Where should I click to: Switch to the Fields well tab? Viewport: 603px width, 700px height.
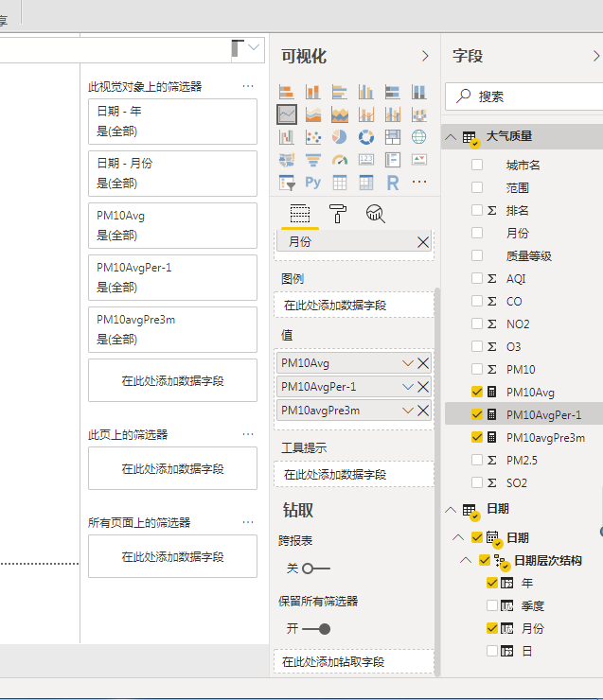[300, 214]
